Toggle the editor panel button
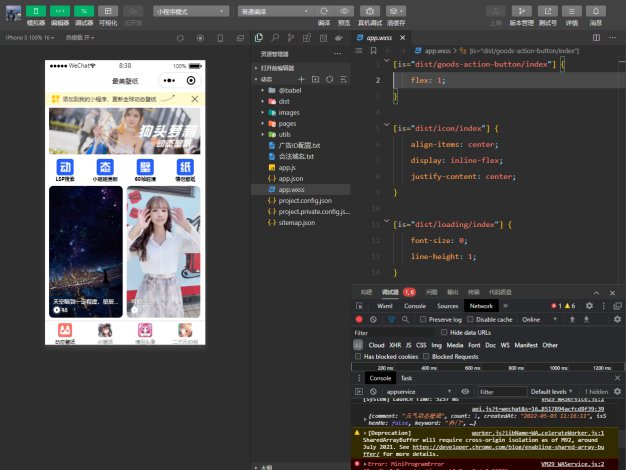The height and width of the screenshot is (470, 626). (x=60, y=9)
